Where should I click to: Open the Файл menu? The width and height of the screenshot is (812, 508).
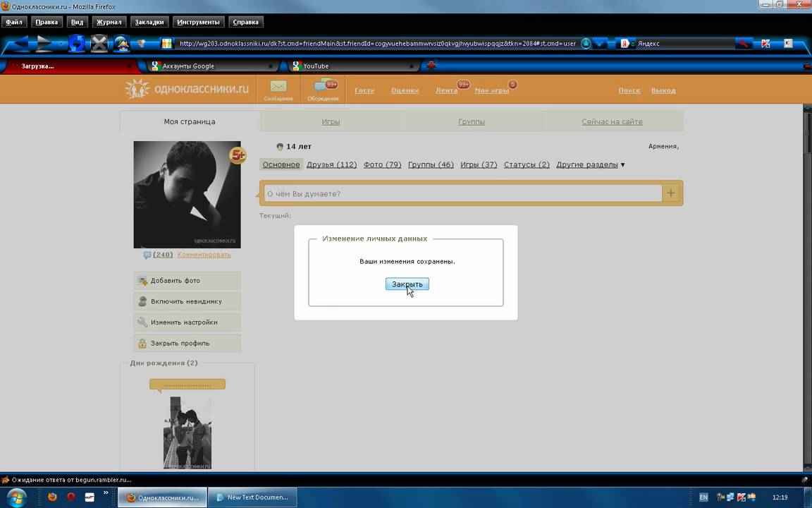click(x=14, y=22)
